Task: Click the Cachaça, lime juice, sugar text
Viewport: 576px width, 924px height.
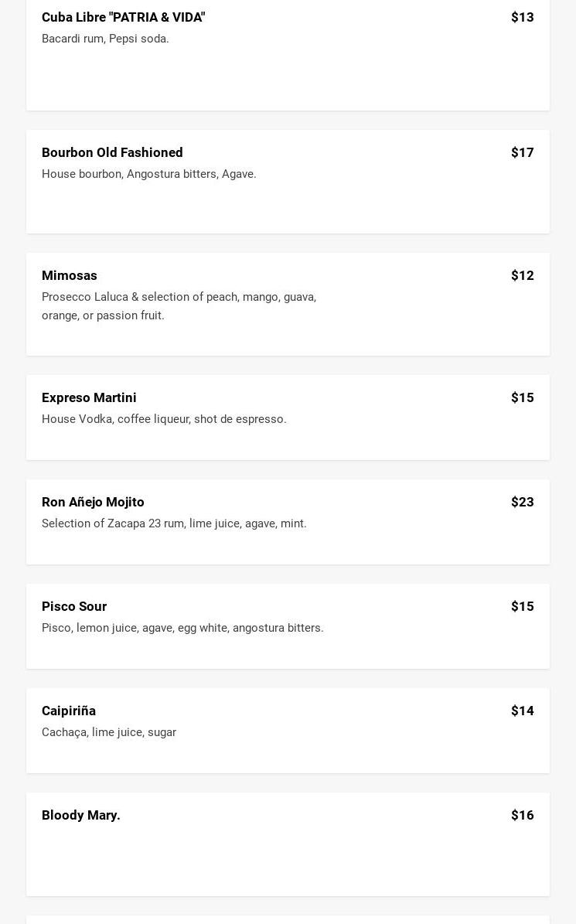Action: (x=109, y=732)
